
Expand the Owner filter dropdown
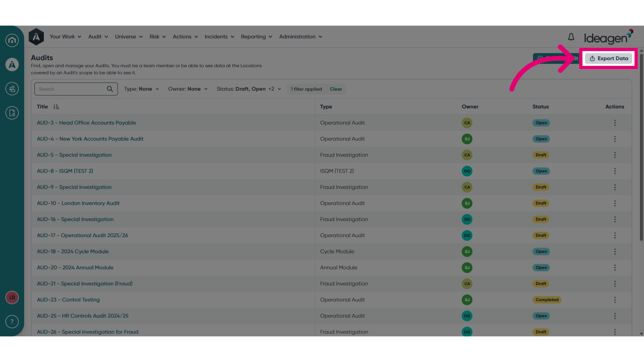point(188,89)
